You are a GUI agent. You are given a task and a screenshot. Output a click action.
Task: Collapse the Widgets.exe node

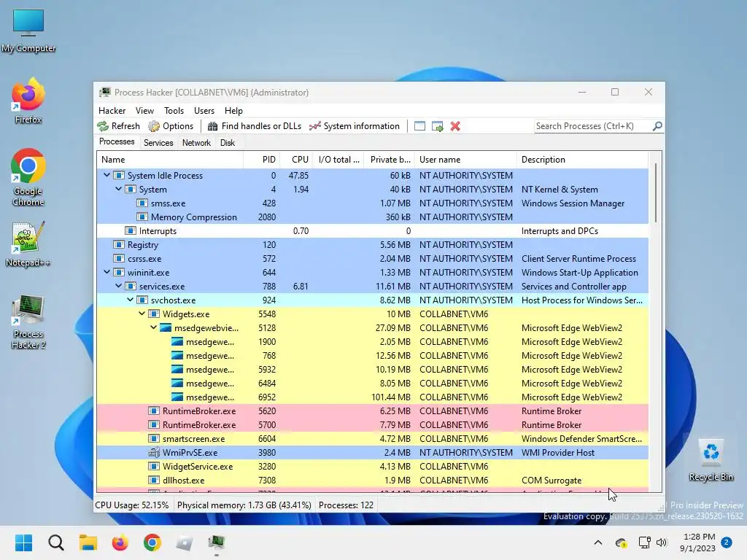click(142, 314)
